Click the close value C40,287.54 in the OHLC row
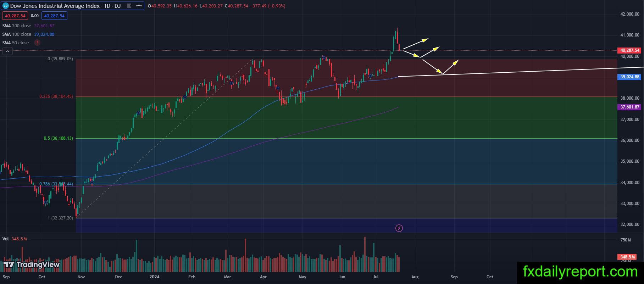The width and height of the screenshot is (644, 284). pos(236,6)
